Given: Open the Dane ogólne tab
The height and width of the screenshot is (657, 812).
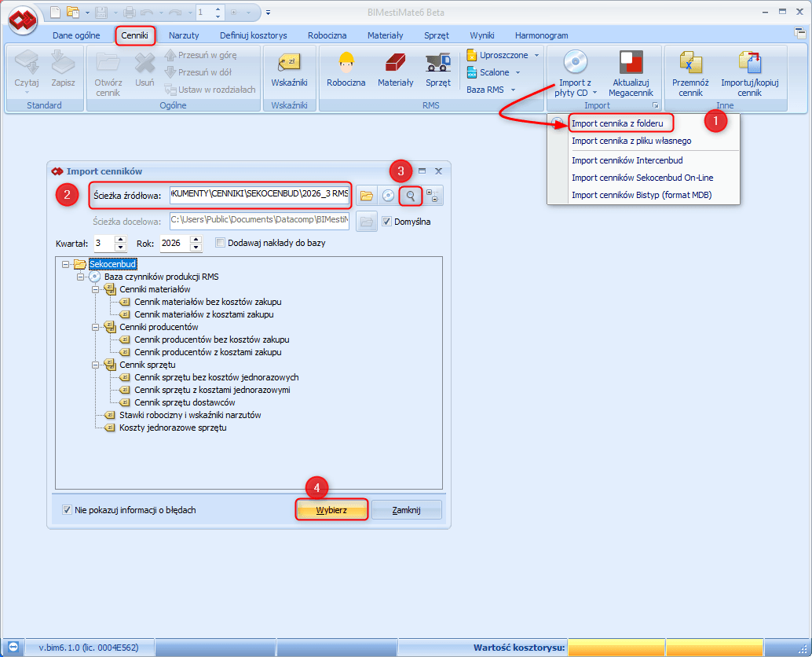Looking at the screenshot, I should point(77,35).
